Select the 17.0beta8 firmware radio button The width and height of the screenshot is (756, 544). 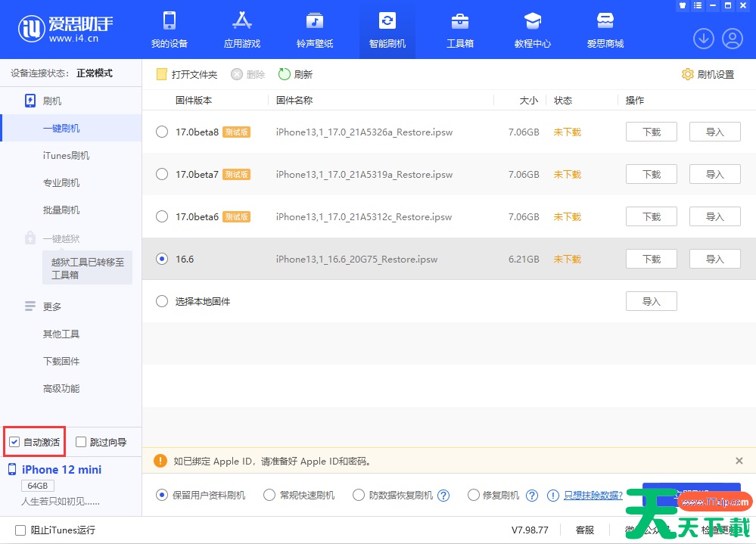coord(162,132)
